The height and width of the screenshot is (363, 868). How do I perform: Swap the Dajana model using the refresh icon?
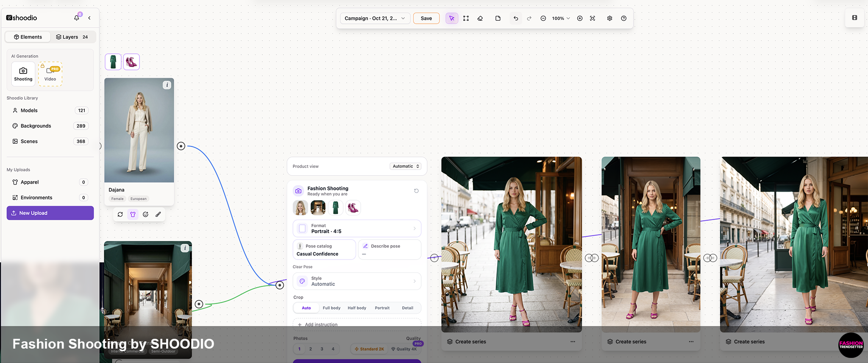click(120, 214)
